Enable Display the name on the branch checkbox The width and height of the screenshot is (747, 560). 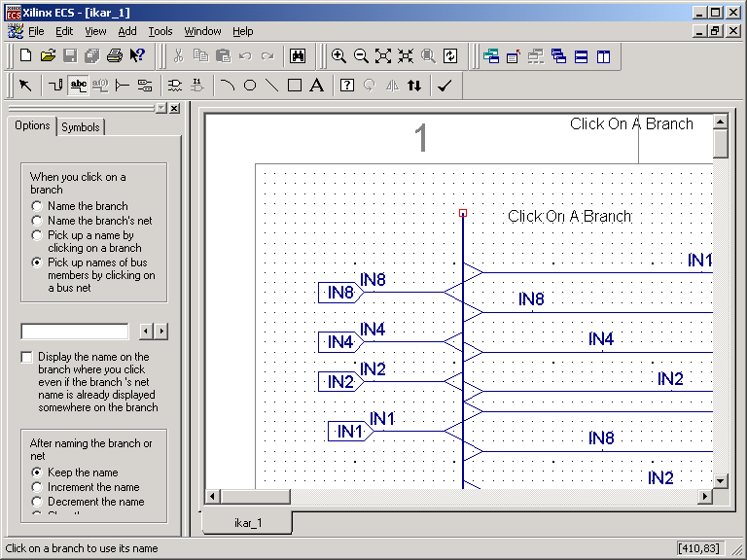coord(26,357)
